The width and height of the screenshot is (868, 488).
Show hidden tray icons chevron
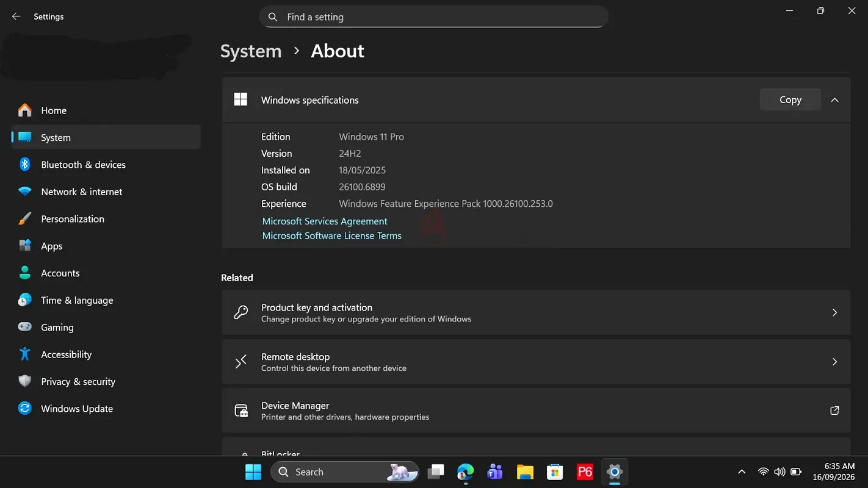coord(742,472)
